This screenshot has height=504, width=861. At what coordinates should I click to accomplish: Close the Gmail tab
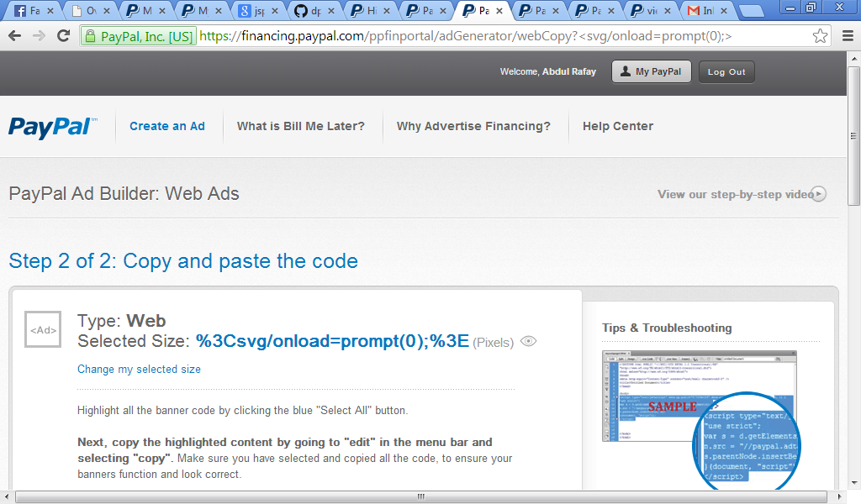point(724,10)
